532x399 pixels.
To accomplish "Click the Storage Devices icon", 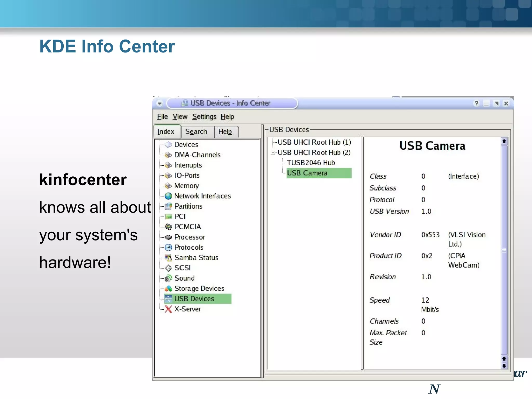I will tap(168, 288).
